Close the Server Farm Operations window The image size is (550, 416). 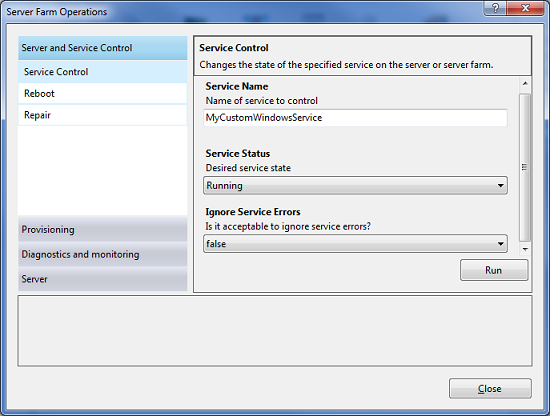tap(525, 8)
